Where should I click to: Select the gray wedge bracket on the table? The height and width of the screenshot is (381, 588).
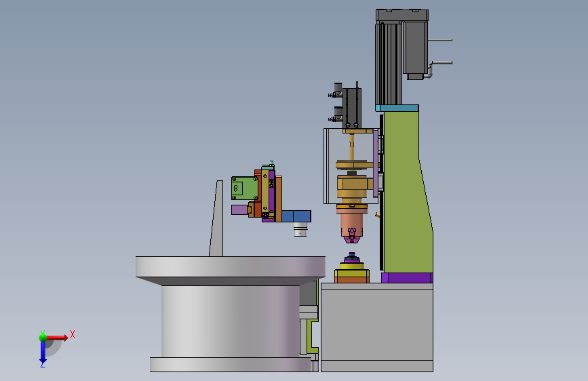coord(217,218)
